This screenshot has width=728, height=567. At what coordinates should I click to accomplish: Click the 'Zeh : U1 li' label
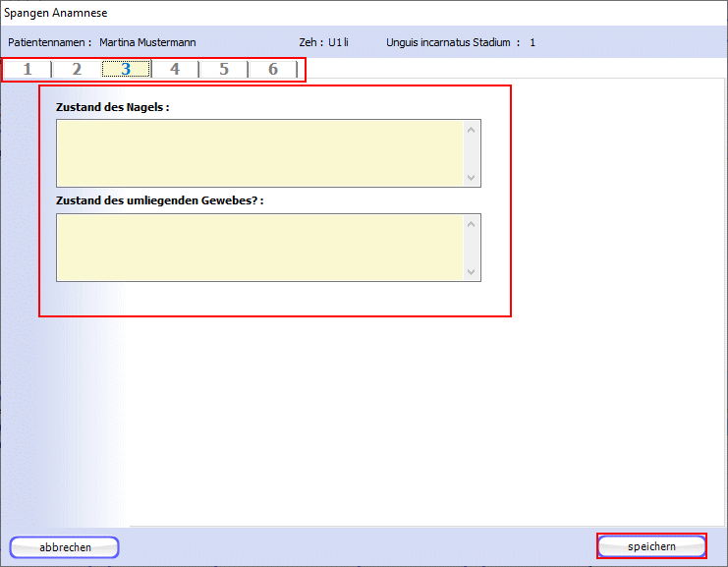pyautogui.click(x=323, y=42)
